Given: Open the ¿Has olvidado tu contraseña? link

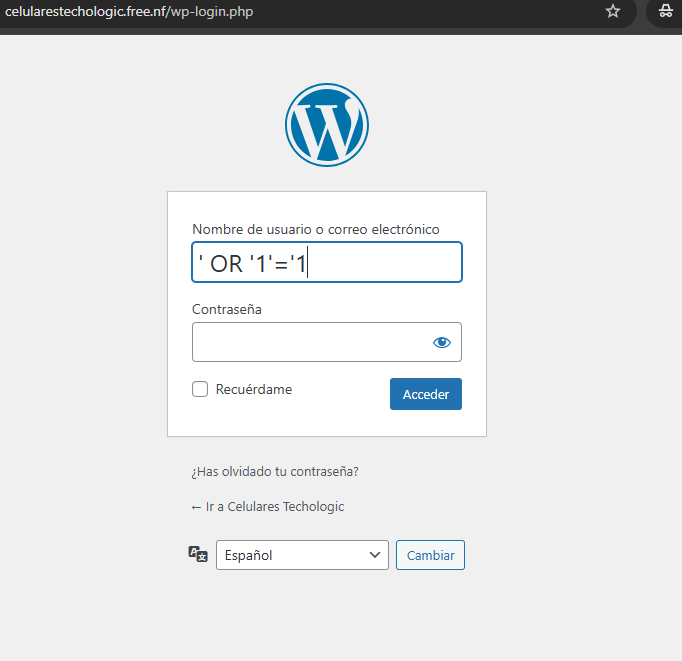Looking at the screenshot, I should [275, 471].
